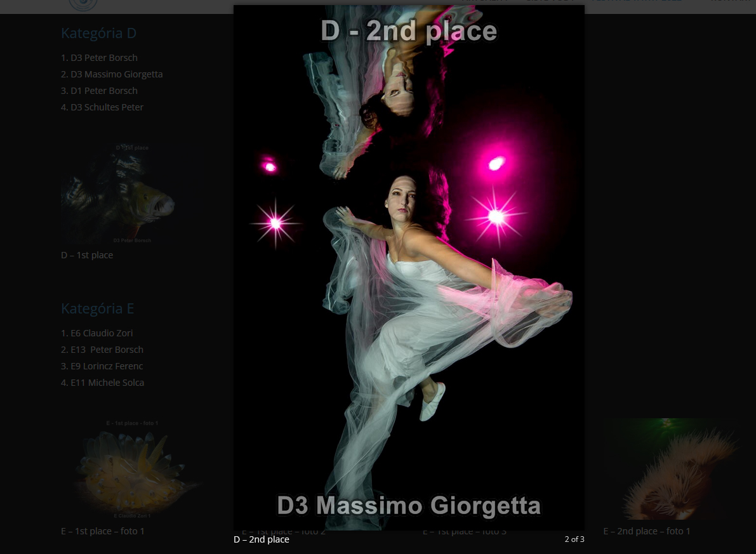Select the "4. E11 Michele Solca" entry

coord(103,383)
